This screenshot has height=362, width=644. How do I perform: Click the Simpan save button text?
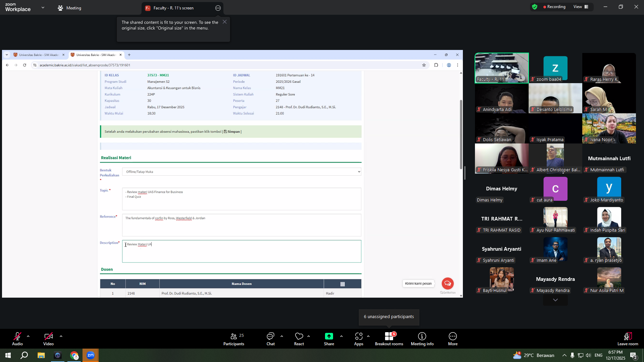tap(232, 132)
